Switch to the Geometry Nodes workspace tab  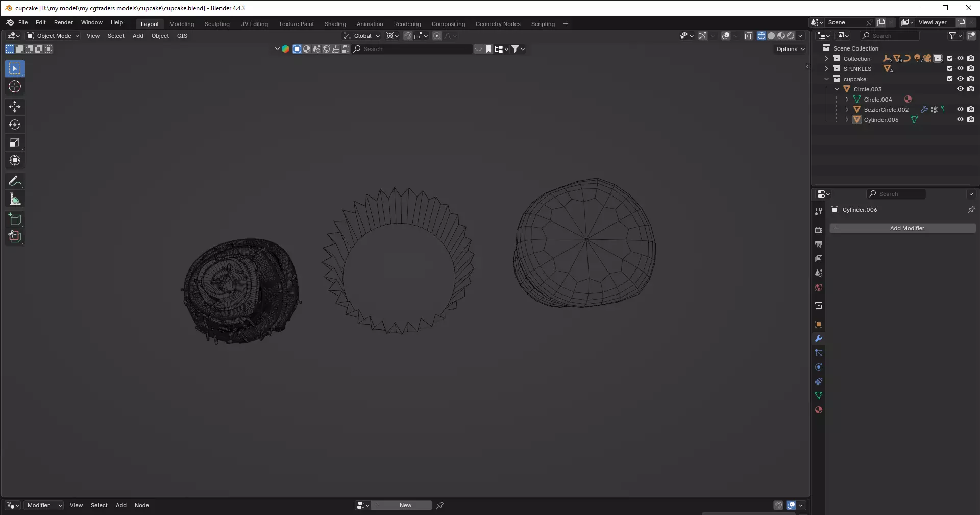click(x=498, y=24)
